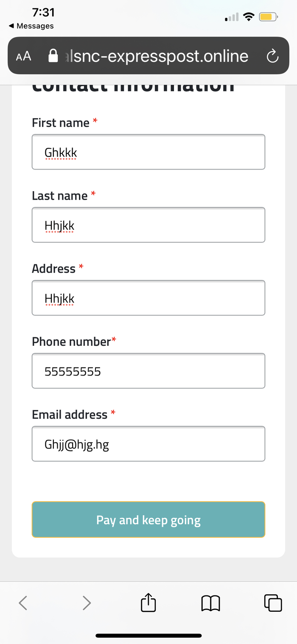Select the Address text field

click(148, 298)
